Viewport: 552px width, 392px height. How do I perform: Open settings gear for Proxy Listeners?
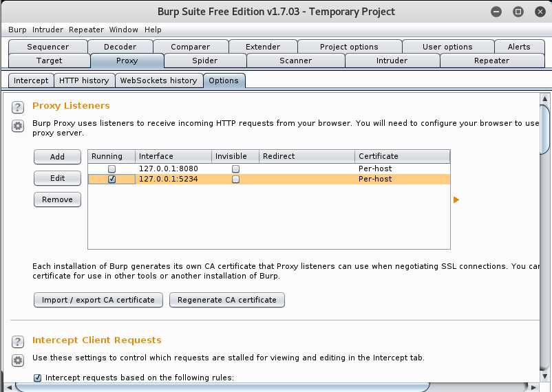point(18,126)
